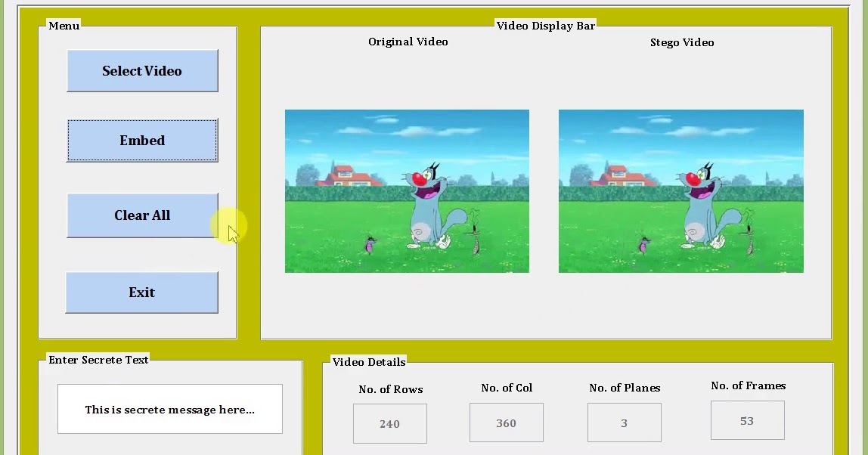868x455 pixels.
Task: Start embedding with the Embed button
Action: (142, 140)
